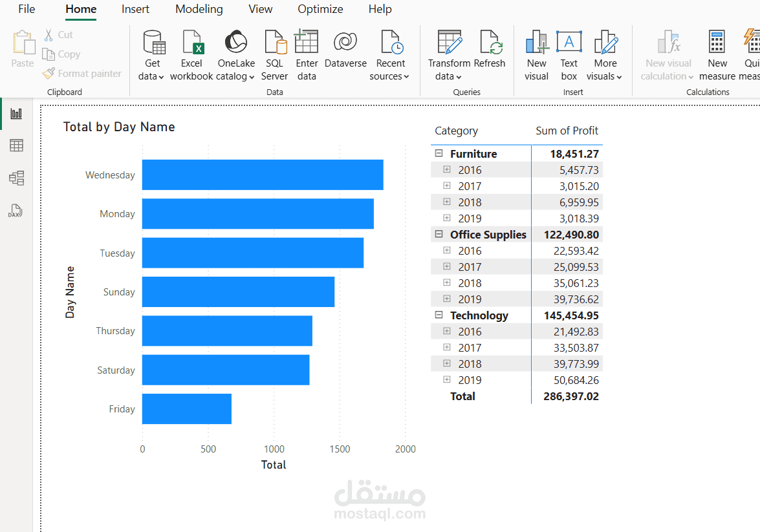Screen dimensions: 760x532
Task: Insert a Text box
Action: coord(569,55)
